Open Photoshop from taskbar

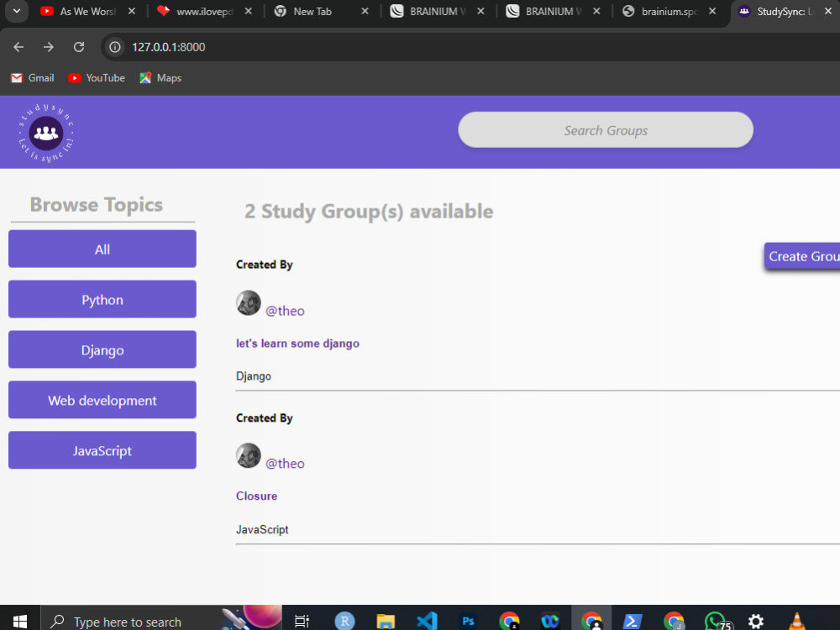tap(468, 621)
